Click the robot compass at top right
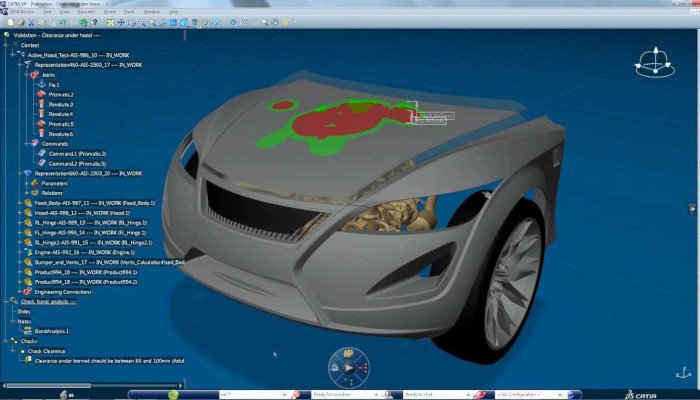Image resolution: width=700 pixels, height=400 pixels. (655, 63)
